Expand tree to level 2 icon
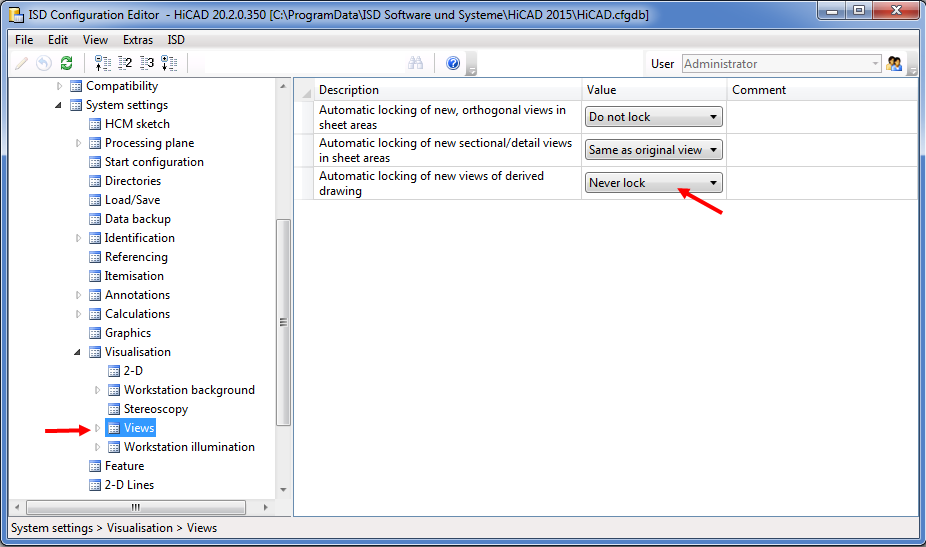 125,63
